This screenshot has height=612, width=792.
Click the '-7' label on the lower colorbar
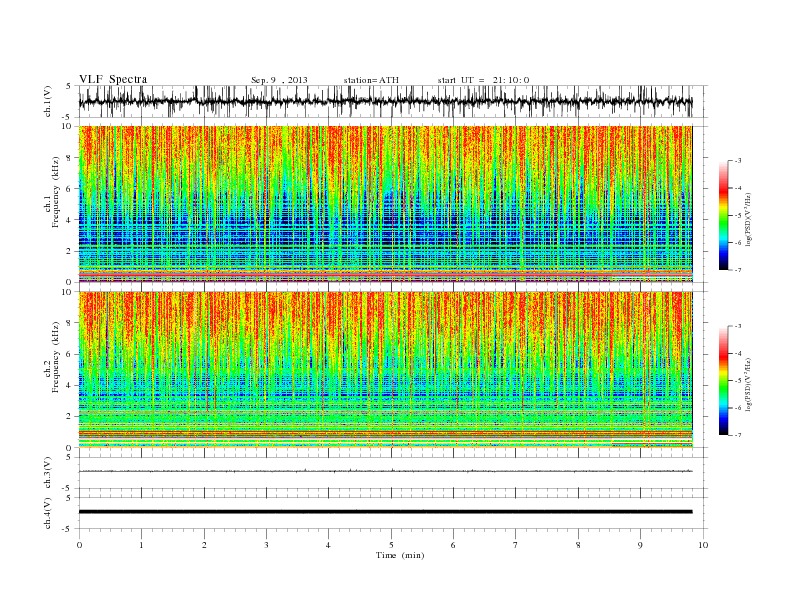[x=737, y=435]
